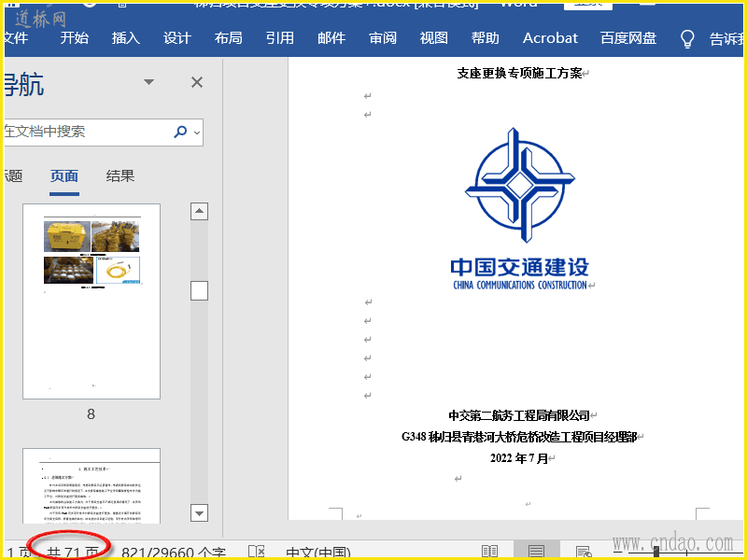The image size is (747, 560).
Task: Switch to the 布局 ribbon tab
Action: tap(228, 38)
